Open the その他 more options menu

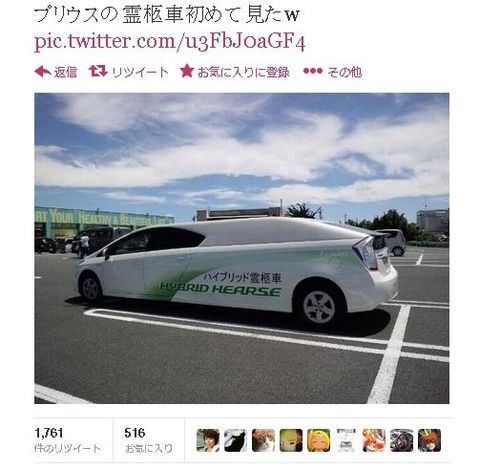(x=345, y=72)
